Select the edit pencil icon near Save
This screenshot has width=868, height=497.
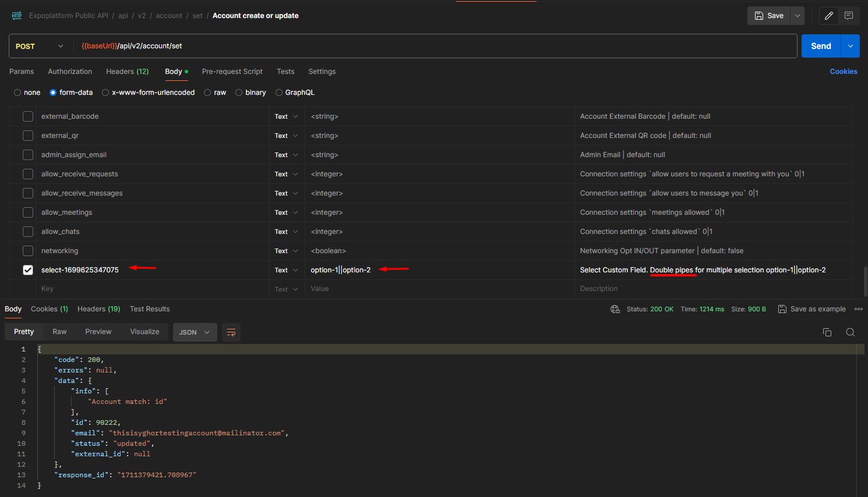[828, 15]
